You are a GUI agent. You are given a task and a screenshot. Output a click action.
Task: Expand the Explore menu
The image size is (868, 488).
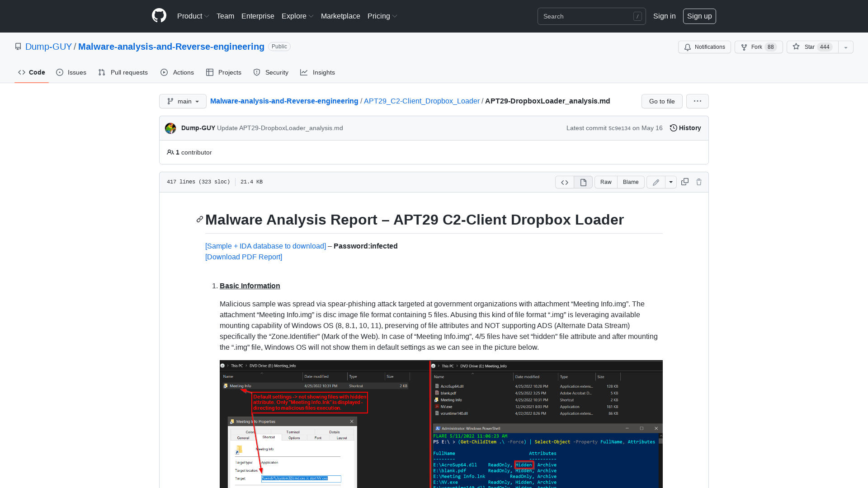297,16
